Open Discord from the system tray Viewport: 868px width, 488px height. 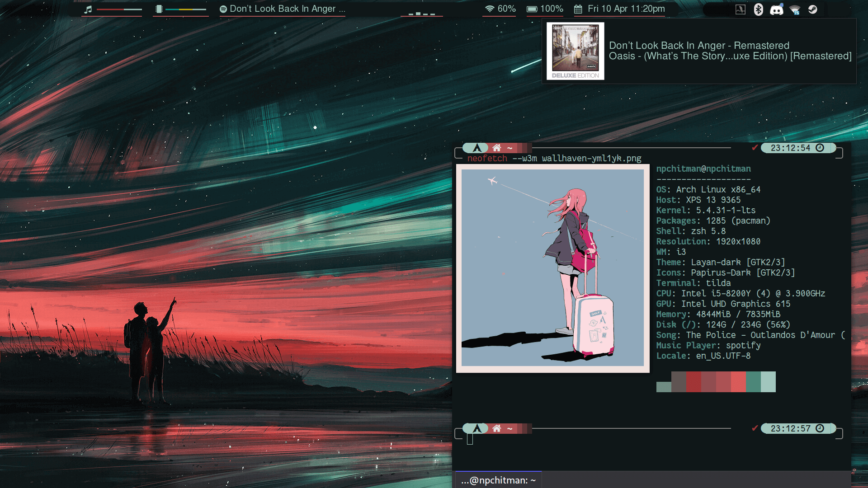(776, 9)
